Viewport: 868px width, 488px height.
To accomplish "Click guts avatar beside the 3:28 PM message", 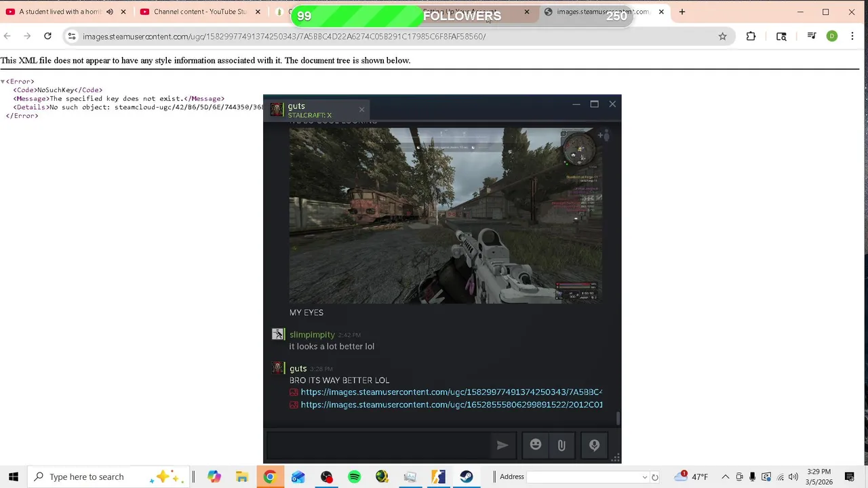I will 277,367.
